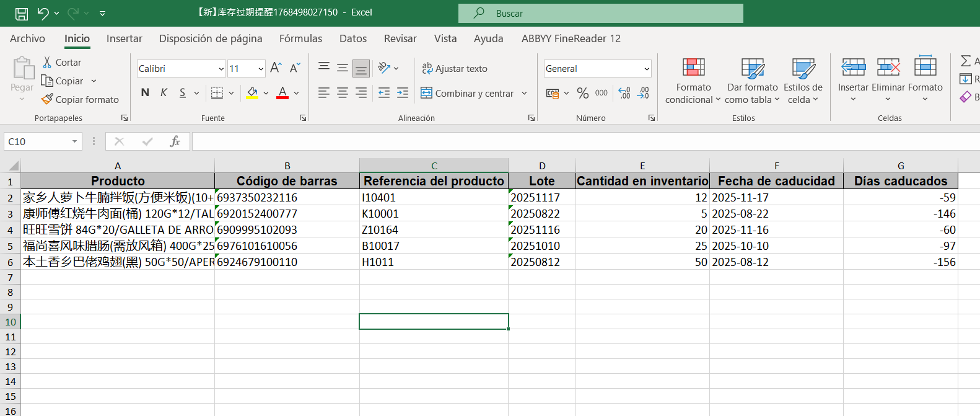
Task: Click in the Buscar search field
Action: 601,13
